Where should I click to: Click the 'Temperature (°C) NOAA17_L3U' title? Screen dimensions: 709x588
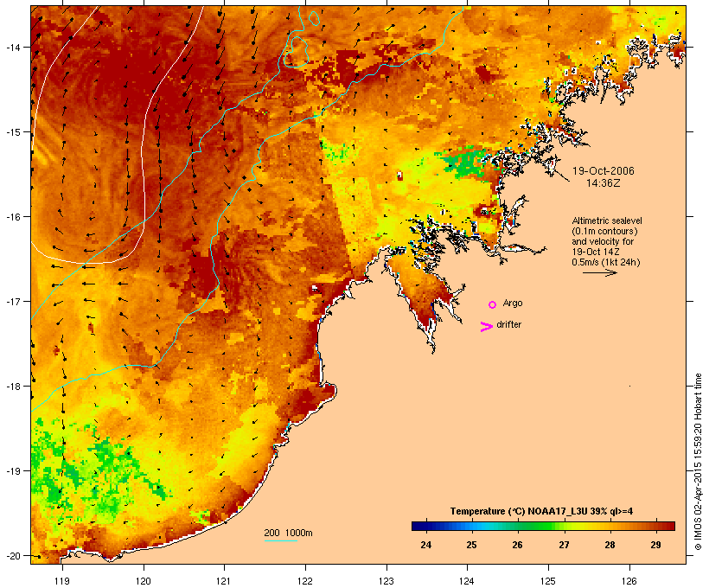click(519, 511)
